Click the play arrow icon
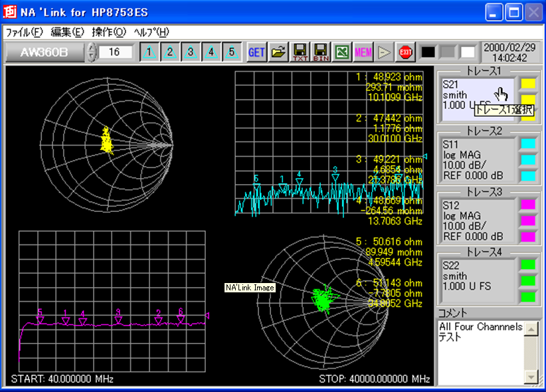546x392 pixels. (x=384, y=52)
